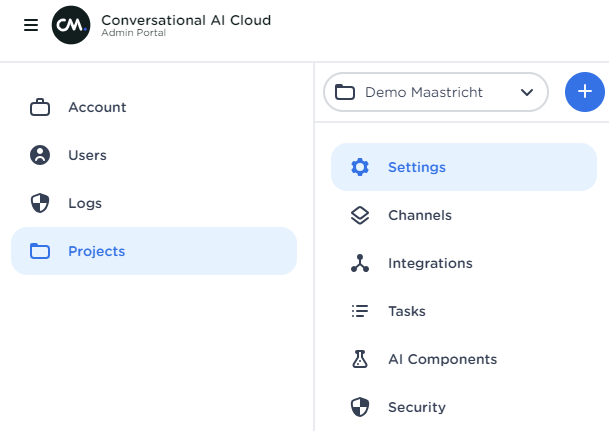
Task: Click the AI Components flask icon
Action: coord(360,359)
